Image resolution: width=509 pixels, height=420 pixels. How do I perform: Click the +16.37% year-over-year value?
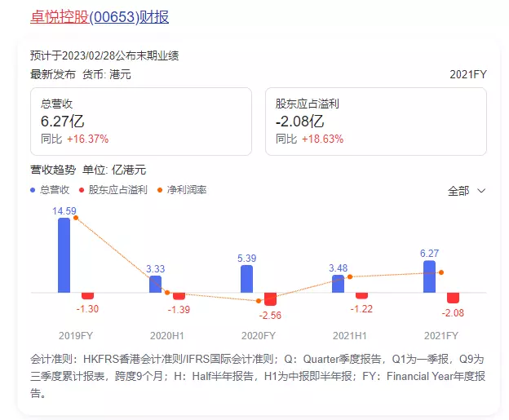pyautogui.click(x=87, y=139)
